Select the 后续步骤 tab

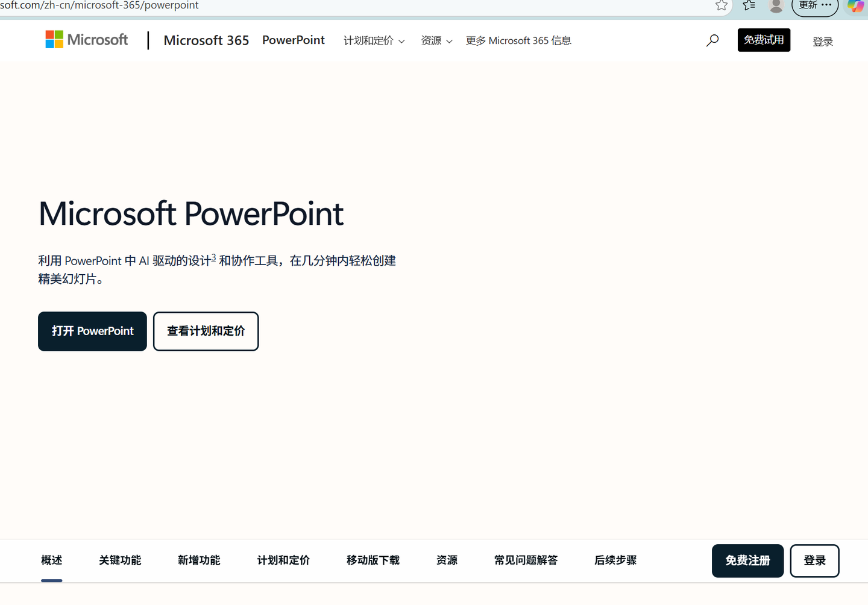pyautogui.click(x=615, y=560)
